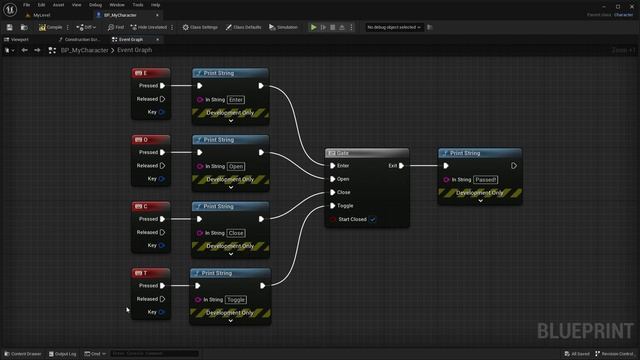Open the Asset menu

(58, 5)
